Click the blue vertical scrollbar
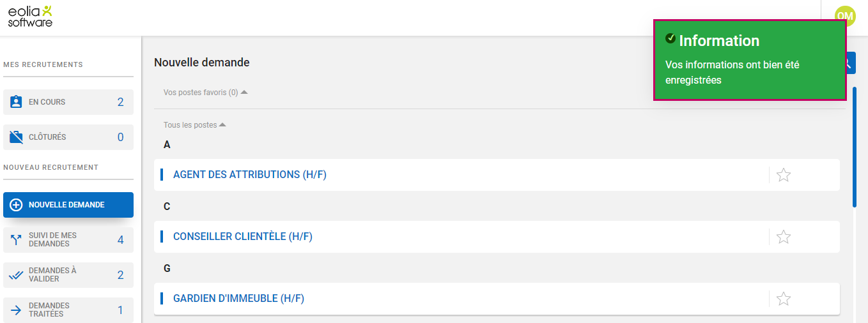Image resolution: width=868 pixels, height=323 pixels. coord(855,147)
